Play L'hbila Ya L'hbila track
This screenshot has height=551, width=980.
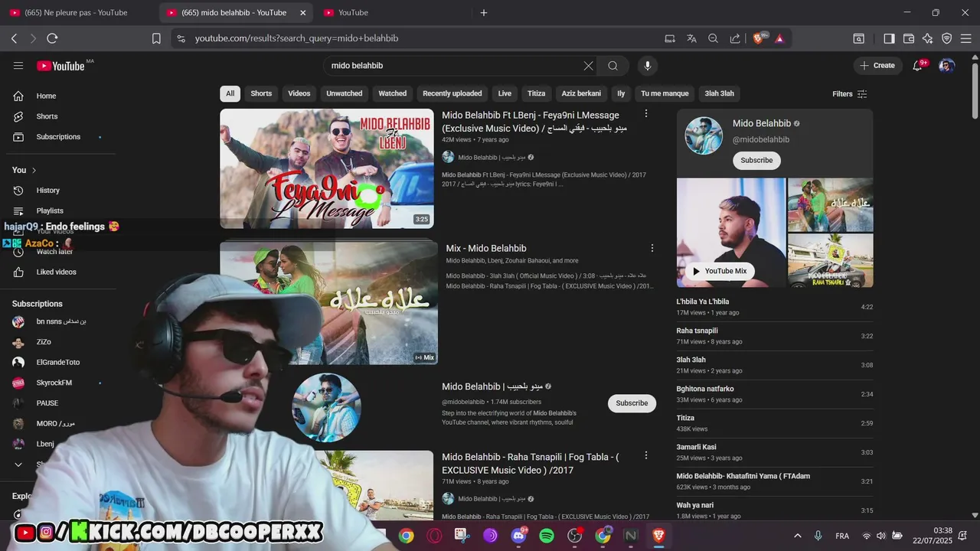[774, 307]
